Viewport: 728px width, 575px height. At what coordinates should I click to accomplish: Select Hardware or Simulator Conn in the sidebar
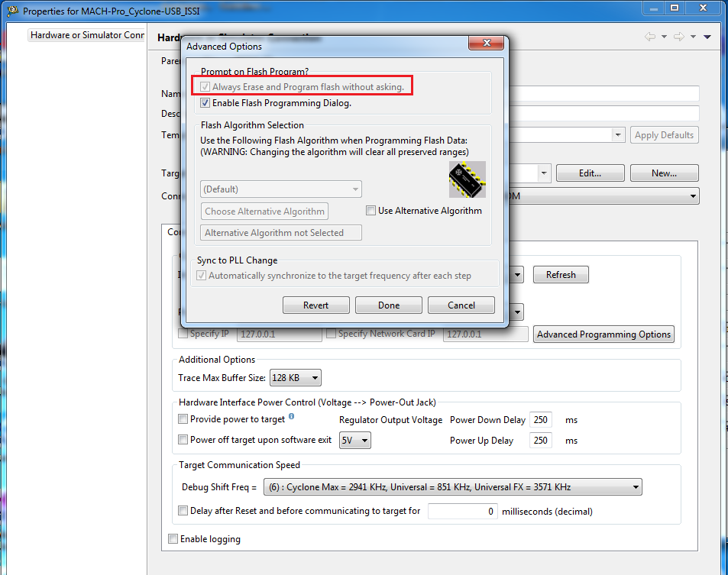[86, 35]
